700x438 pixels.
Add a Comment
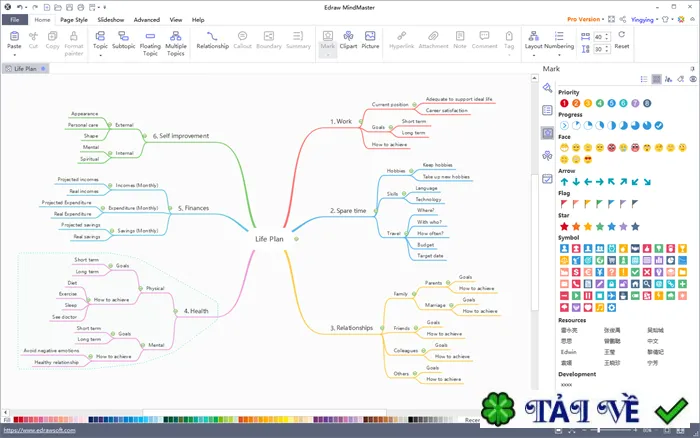[484, 40]
